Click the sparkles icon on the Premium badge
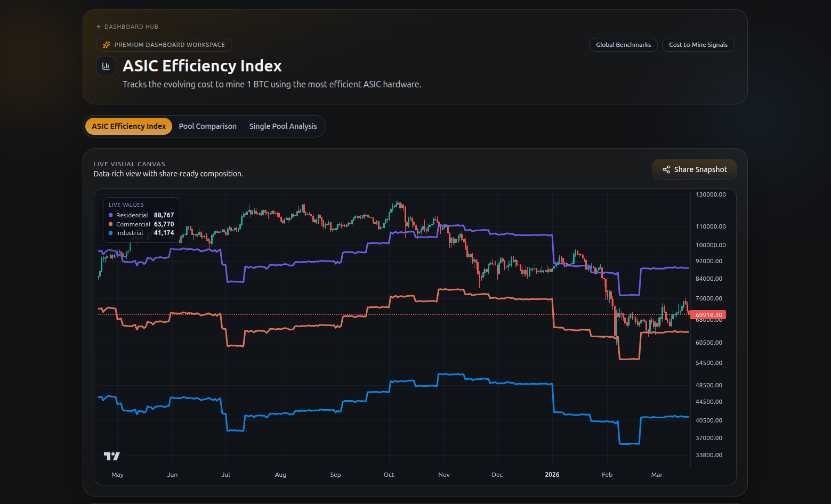The height and width of the screenshot is (504, 831). (x=106, y=45)
